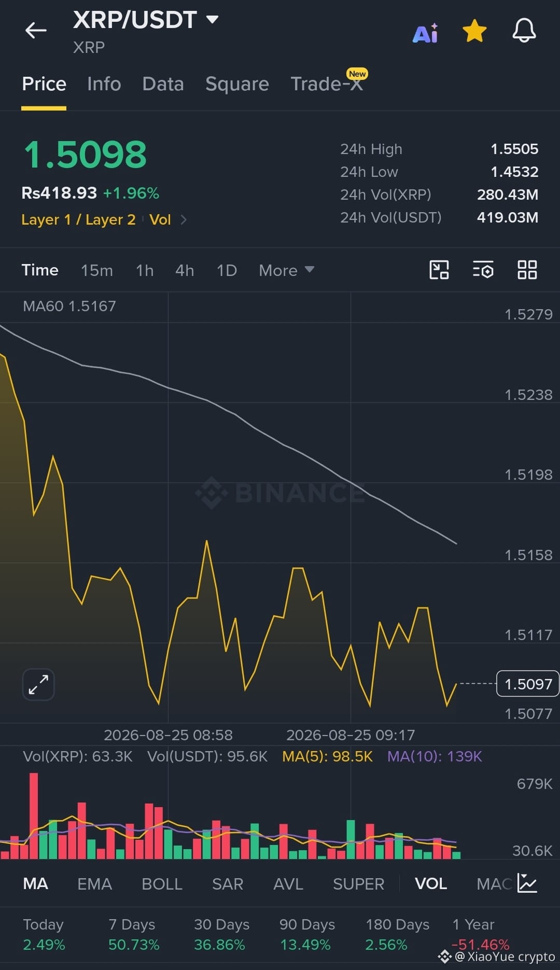Open the Square tab
The width and height of the screenshot is (560, 970).
click(237, 84)
